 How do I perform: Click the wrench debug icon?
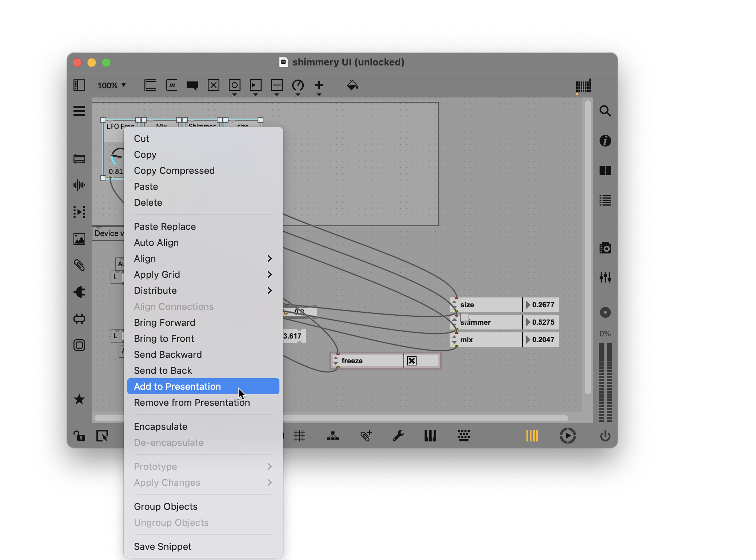398,435
